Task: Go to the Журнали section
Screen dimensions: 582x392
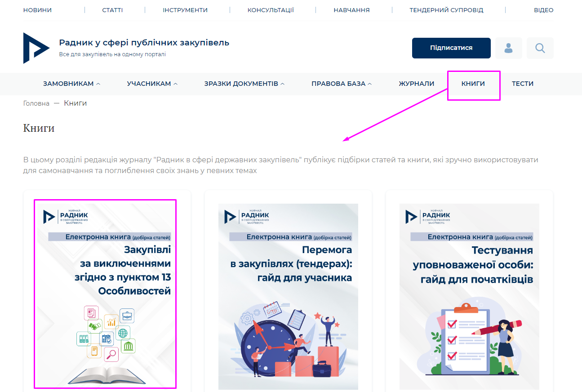Action: coord(417,84)
